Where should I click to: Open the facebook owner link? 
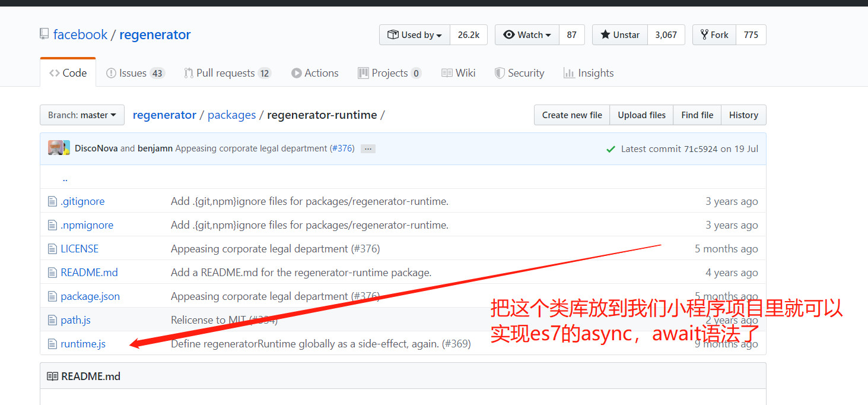point(80,34)
